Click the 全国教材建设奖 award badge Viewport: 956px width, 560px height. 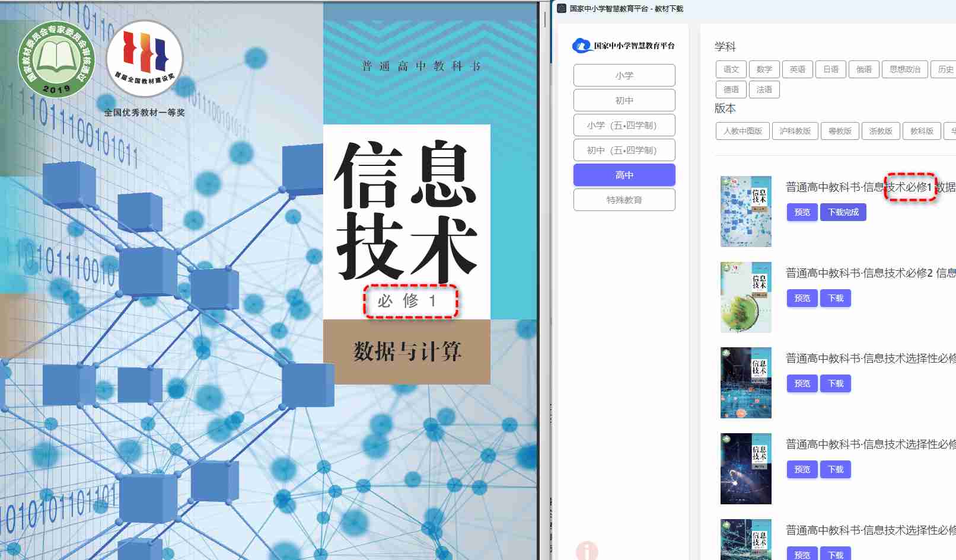[x=145, y=58]
